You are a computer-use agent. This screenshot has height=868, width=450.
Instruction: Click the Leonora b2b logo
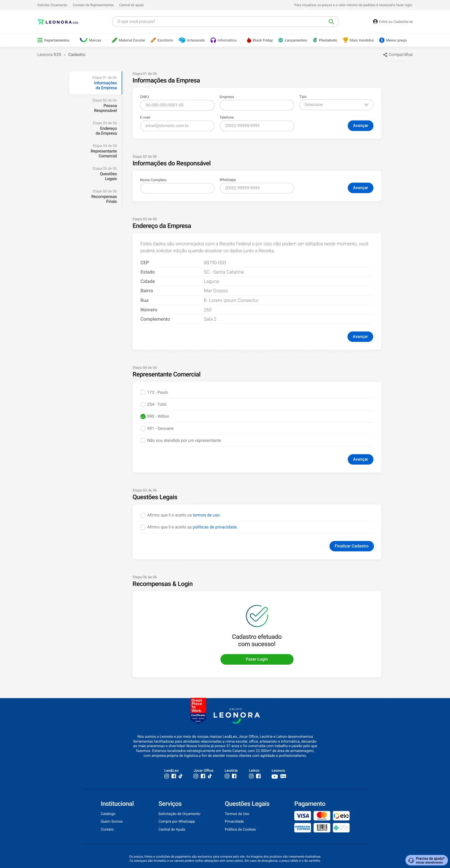pos(58,22)
